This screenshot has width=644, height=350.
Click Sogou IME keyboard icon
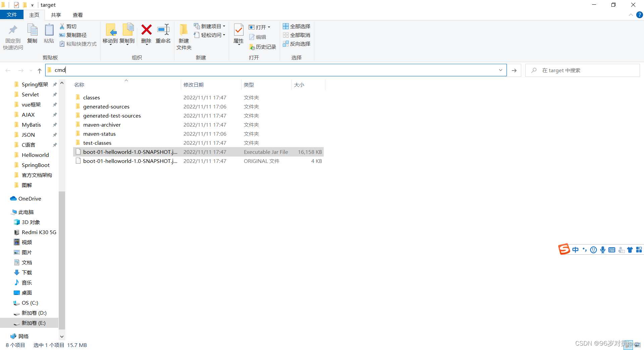point(612,250)
